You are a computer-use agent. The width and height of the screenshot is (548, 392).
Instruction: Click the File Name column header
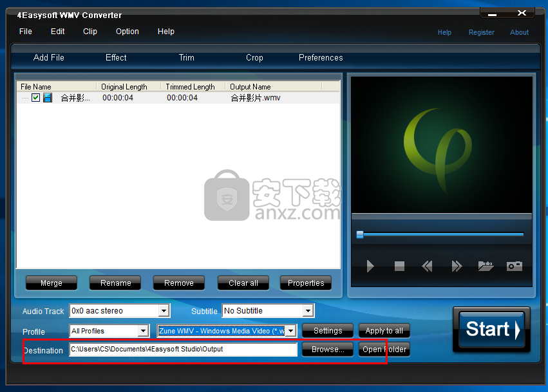(x=57, y=87)
